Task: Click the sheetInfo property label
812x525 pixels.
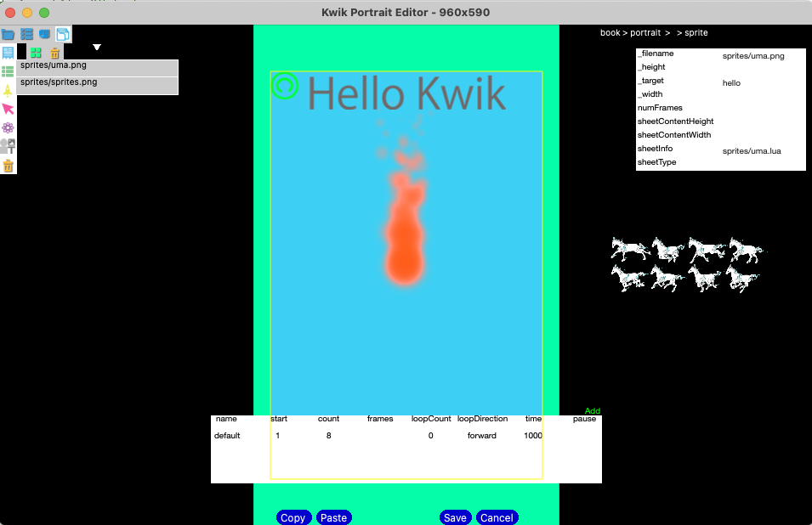Action: pyautogui.click(x=655, y=149)
